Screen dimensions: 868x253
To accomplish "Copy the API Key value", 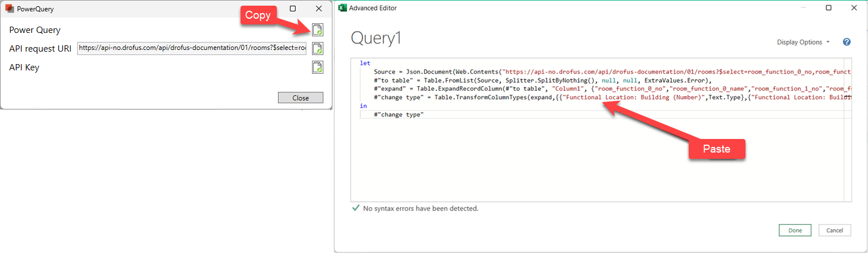I will [x=318, y=68].
